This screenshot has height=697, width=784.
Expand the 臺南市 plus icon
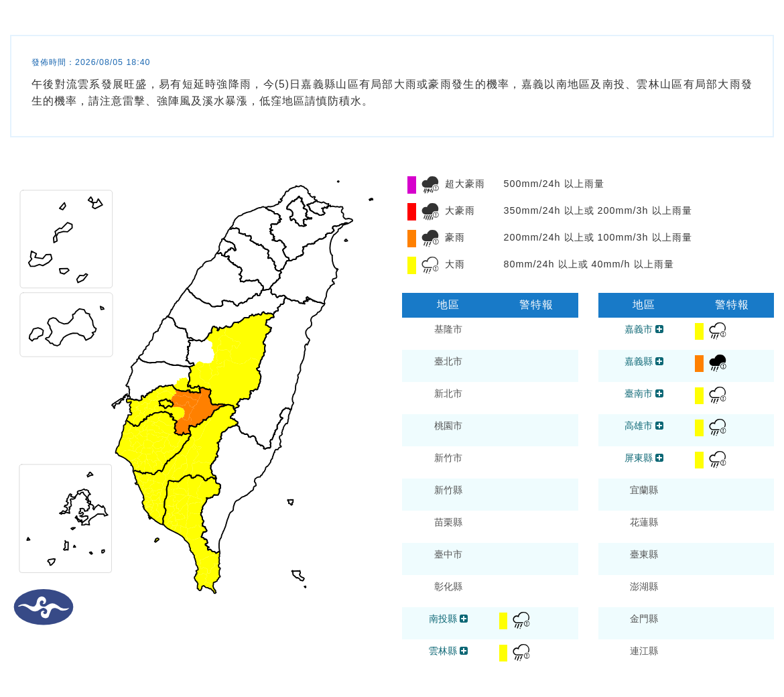coord(659,393)
